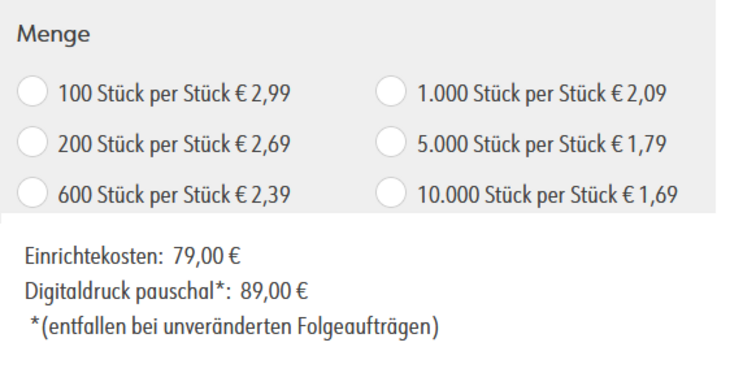Click the Menge section heading
The width and height of the screenshot is (730, 373).
point(54,34)
